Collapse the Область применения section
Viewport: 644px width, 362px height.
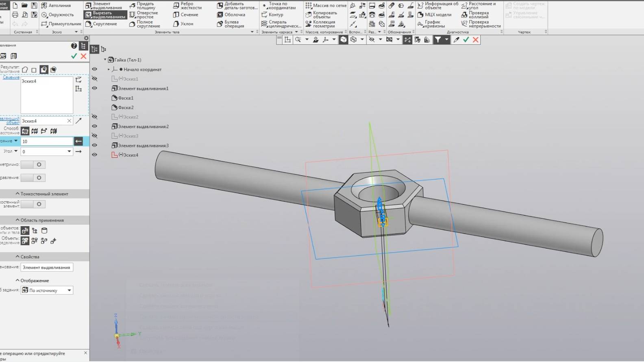coord(17,220)
